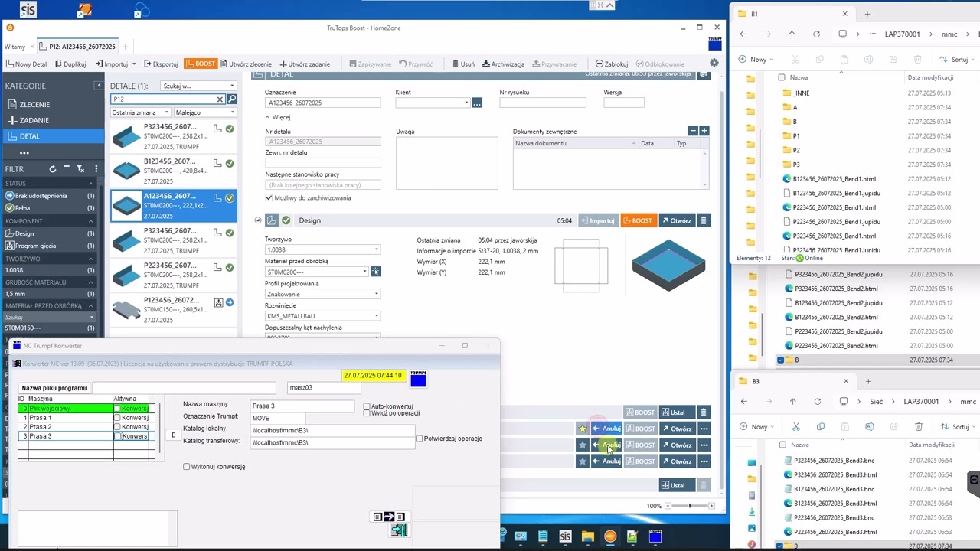Screen dimensions: 980x551
Task: Select the B123456_2607 detail in the list
Action: [174, 171]
